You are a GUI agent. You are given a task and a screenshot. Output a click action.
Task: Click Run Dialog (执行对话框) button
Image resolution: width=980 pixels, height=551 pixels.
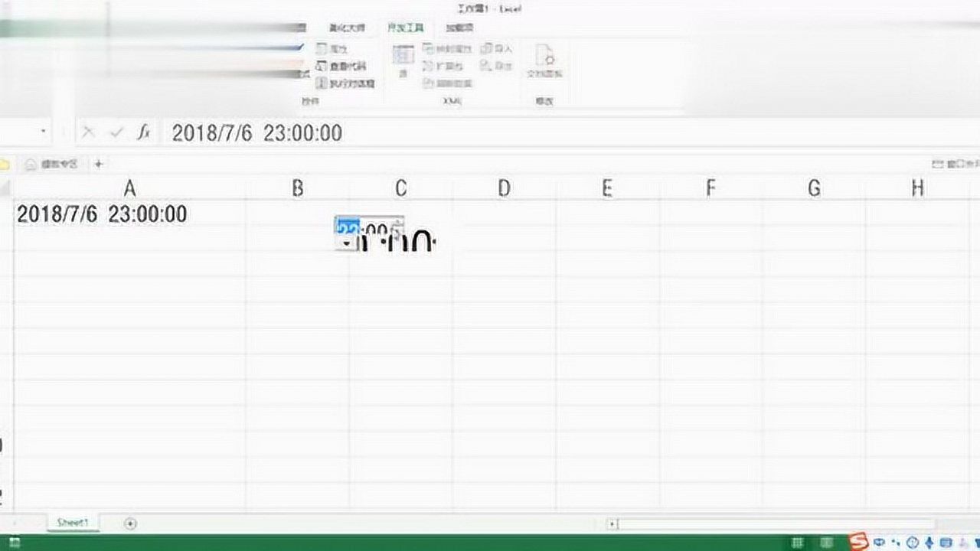[x=345, y=83]
